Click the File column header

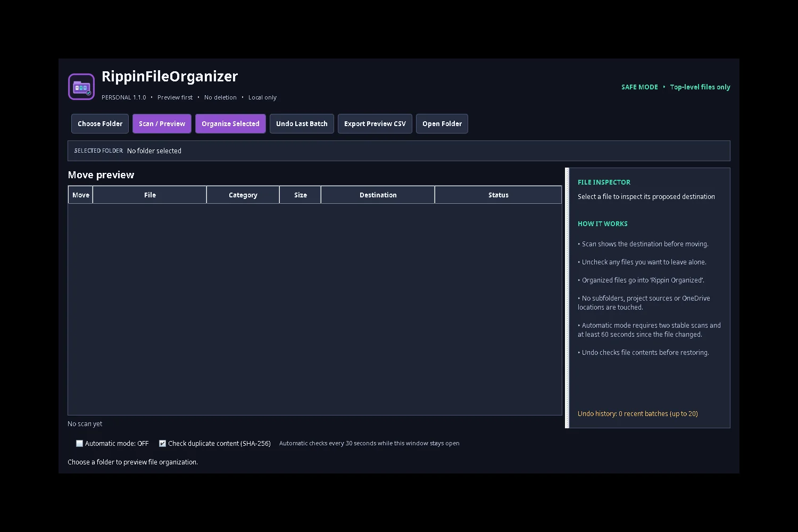(150, 195)
